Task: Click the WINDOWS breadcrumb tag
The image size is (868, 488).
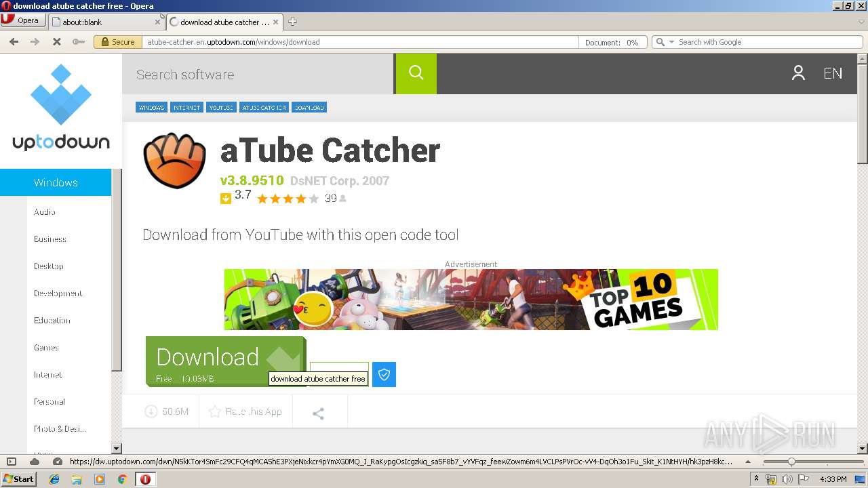Action: coord(151,107)
